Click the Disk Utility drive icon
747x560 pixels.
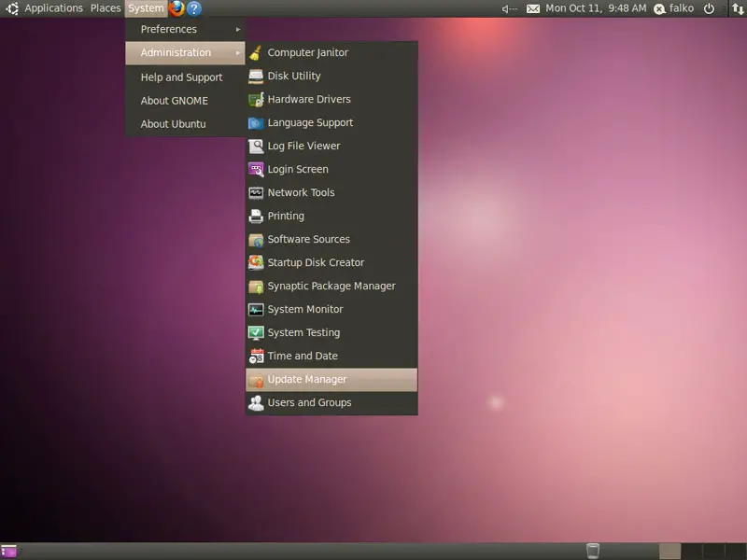click(x=256, y=77)
